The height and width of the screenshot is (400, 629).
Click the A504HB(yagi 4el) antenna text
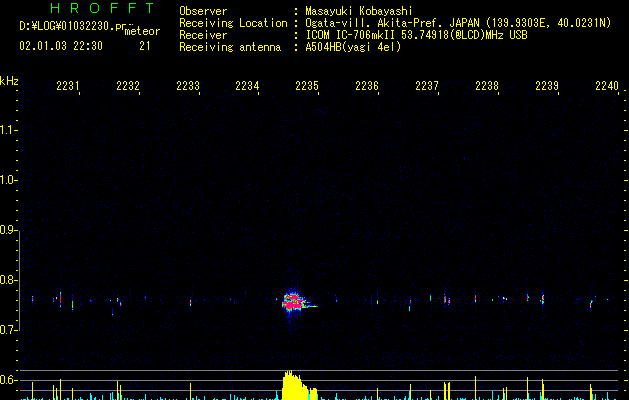[353, 47]
